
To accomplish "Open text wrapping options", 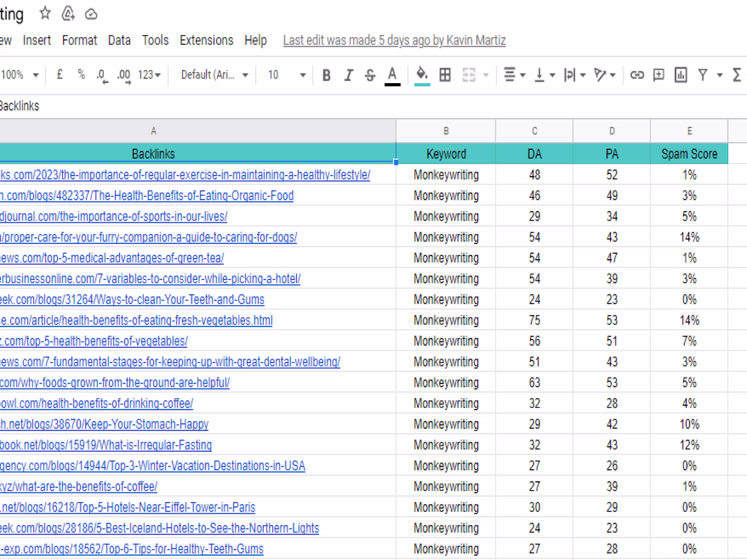I will 574,75.
